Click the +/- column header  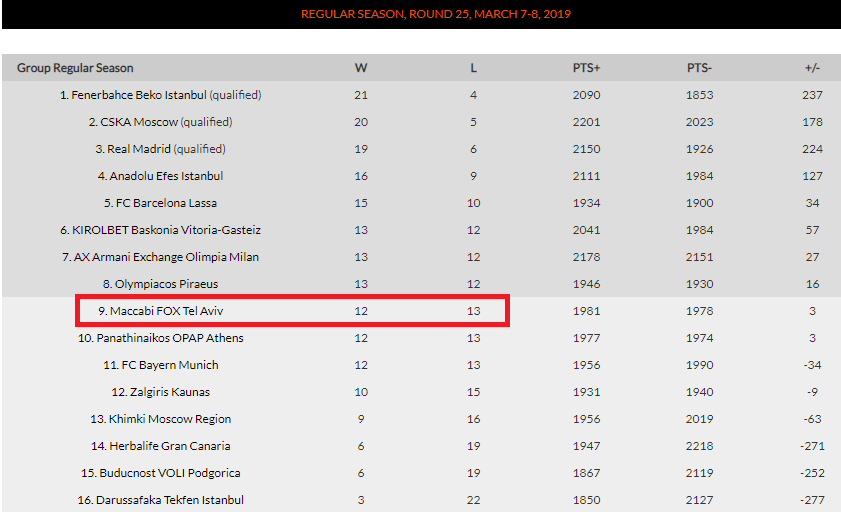(x=813, y=68)
